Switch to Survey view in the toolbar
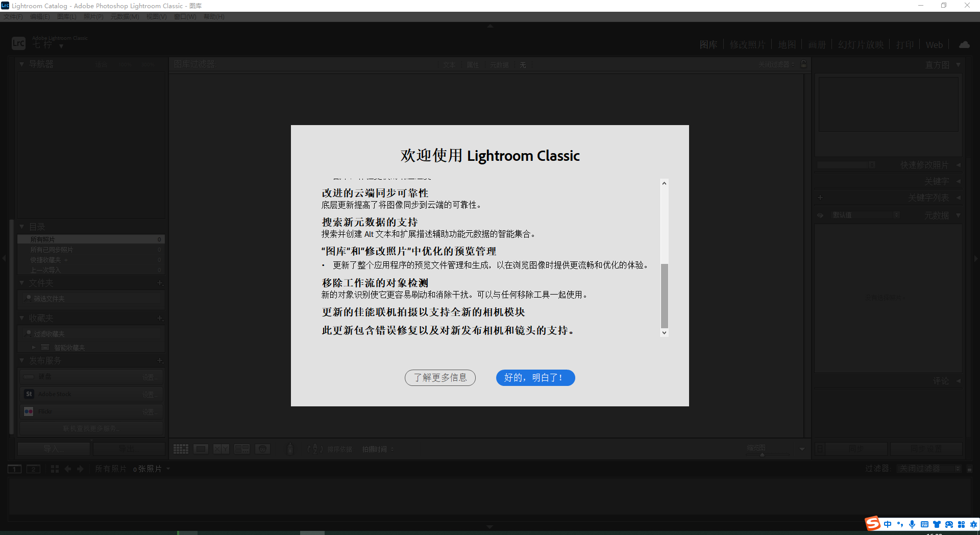Image resolution: width=980 pixels, height=535 pixels. coord(242,449)
